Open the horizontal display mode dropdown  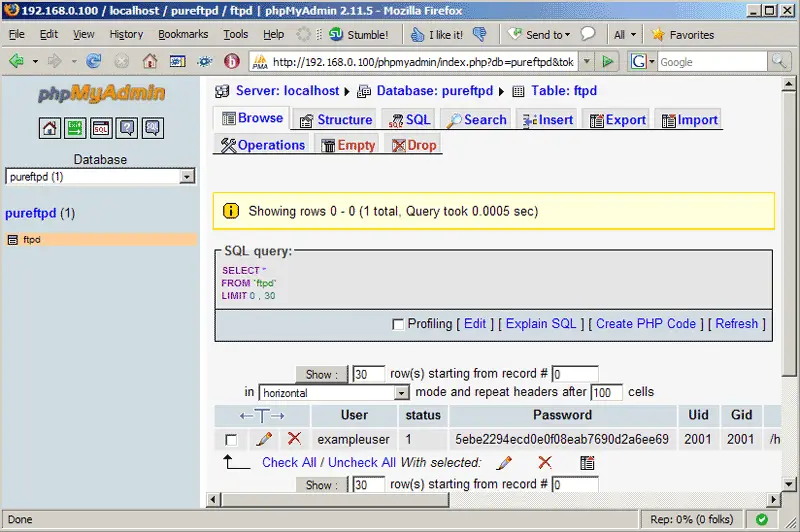(334, 393)
